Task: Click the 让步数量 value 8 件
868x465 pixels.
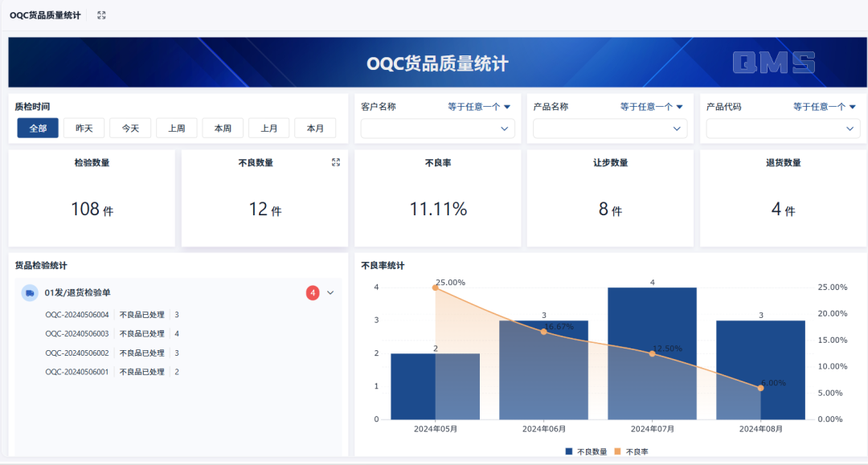Action: [x=610, y=209]
